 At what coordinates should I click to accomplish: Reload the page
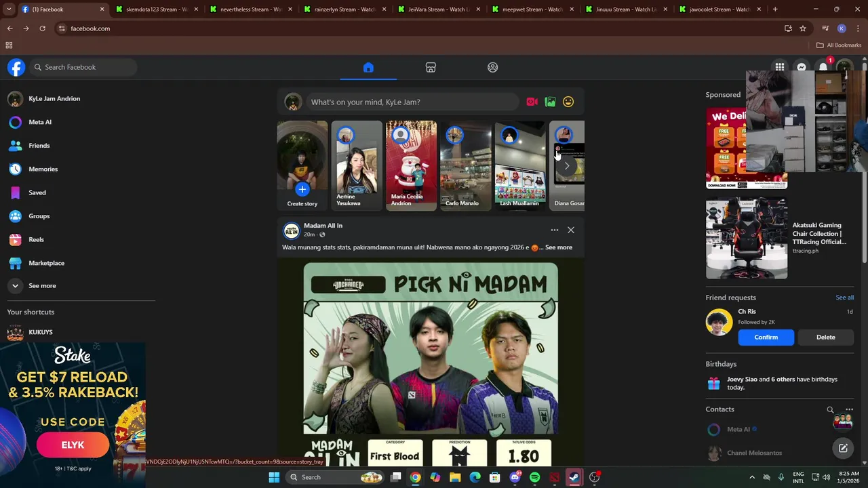tap(42, 28)
